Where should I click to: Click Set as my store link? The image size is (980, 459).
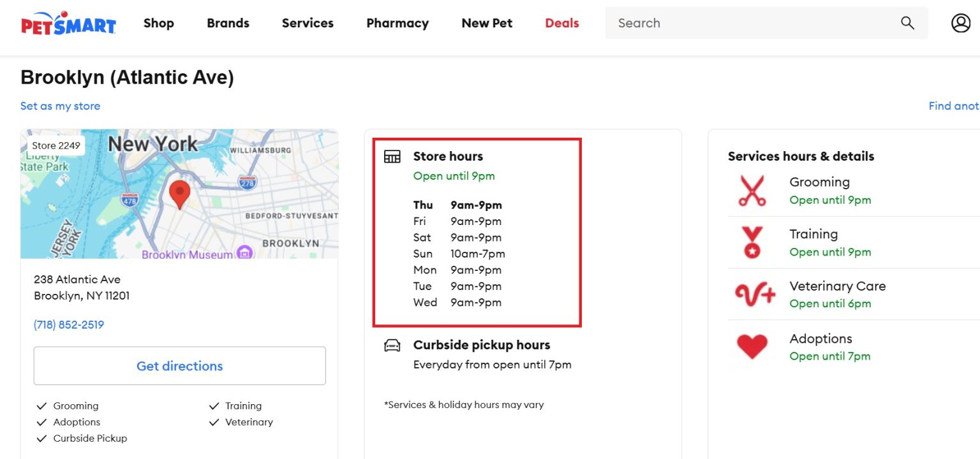60,106
